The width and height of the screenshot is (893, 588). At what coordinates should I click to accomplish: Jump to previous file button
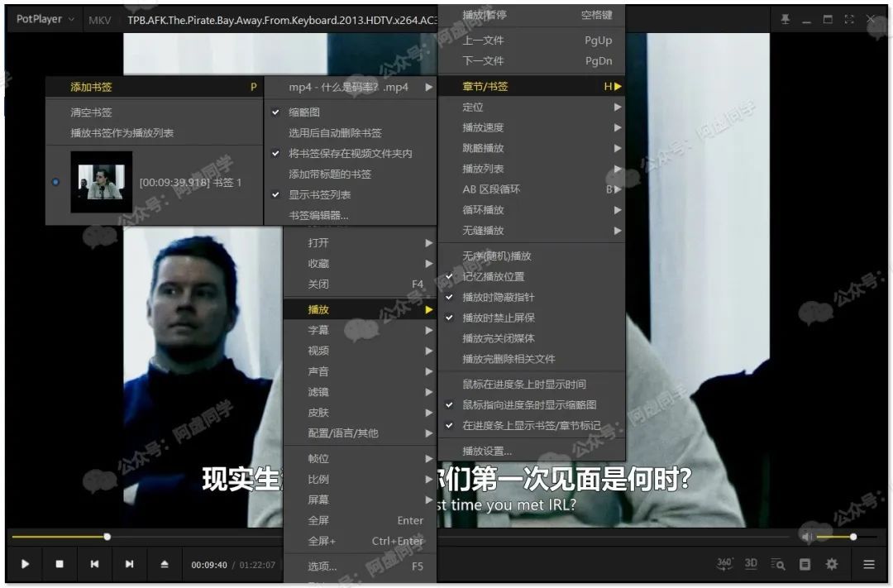point(94,564)
